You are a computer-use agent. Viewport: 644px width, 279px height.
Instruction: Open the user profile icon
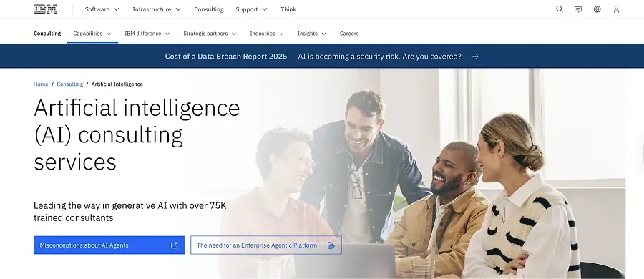[x=616, y=9]
